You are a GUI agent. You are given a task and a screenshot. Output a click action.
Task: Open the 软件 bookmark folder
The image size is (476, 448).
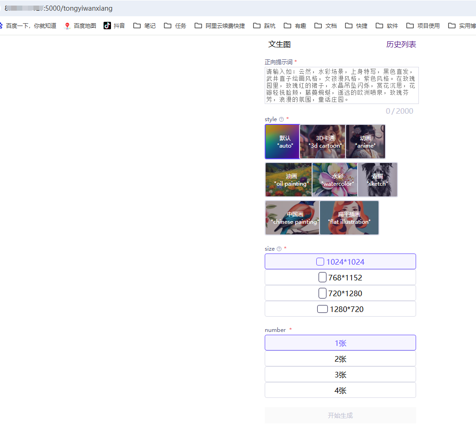(x=387, y=26)
